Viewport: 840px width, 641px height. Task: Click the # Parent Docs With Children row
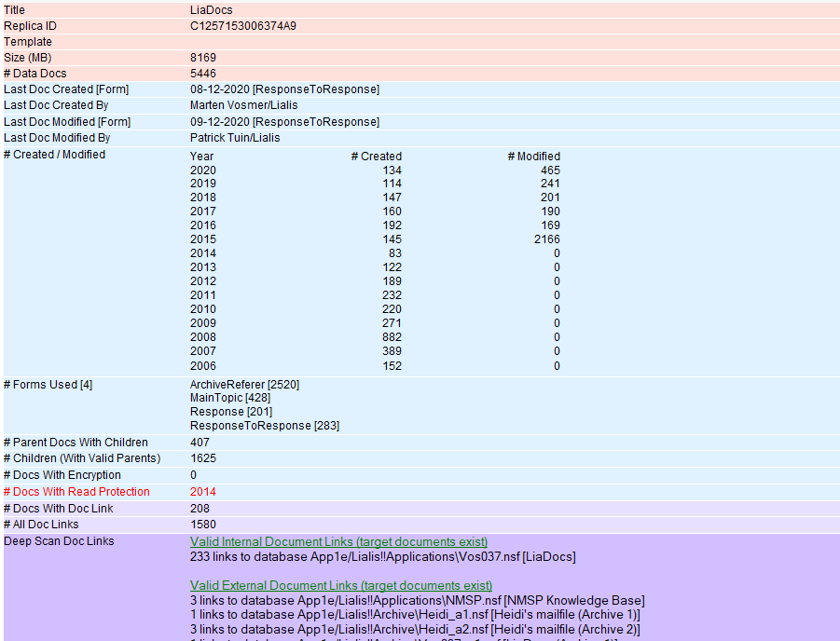pos(75,442)
